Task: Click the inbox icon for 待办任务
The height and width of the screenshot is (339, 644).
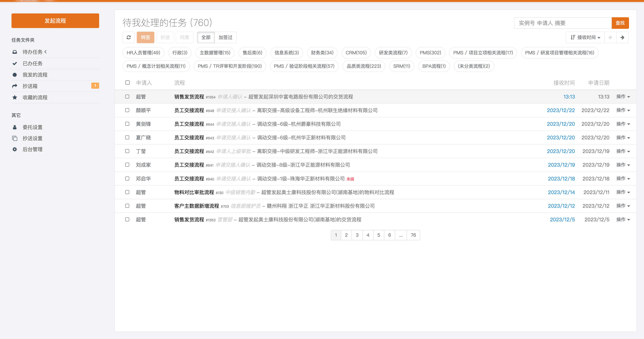Action: click(15, 52)
